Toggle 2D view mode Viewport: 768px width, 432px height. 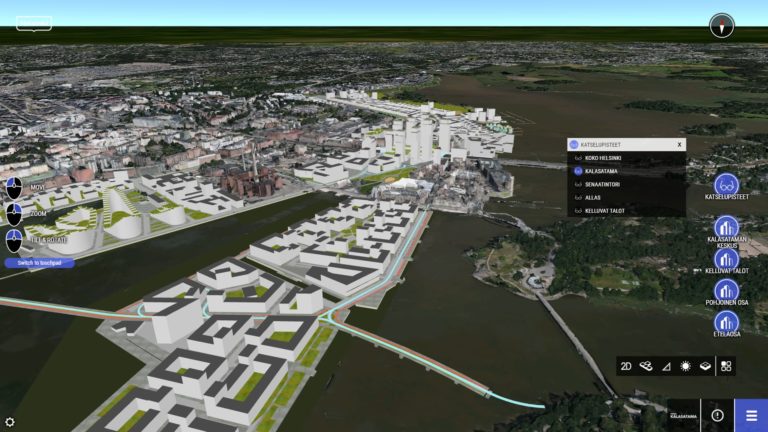pyautogui.click(x=626, y=366)
